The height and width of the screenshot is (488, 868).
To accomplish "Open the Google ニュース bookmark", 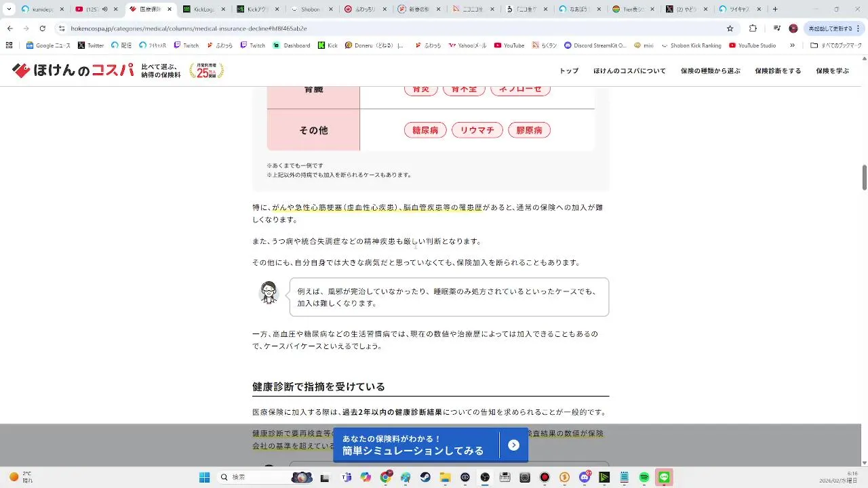I will click(x=48, y=45).
